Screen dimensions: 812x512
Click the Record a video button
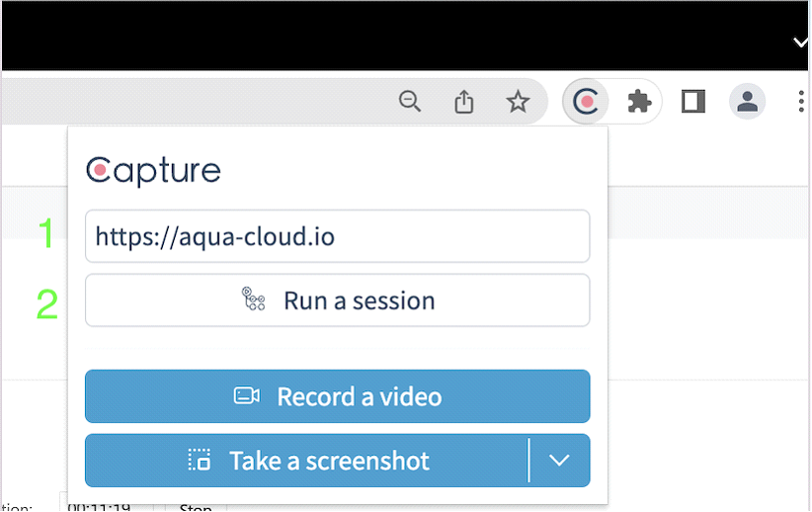coord(337,396)
